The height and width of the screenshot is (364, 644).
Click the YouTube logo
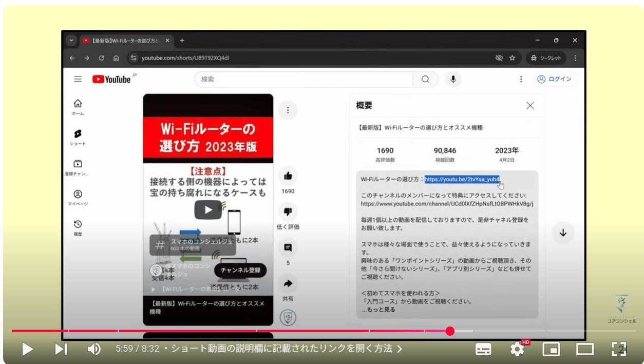[x=111, y=79]
